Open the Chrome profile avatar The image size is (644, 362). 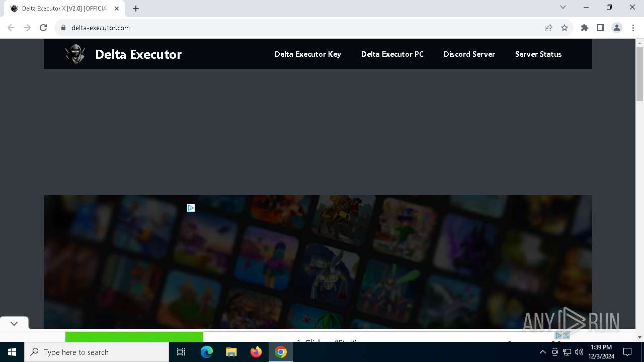coord(617,28)
